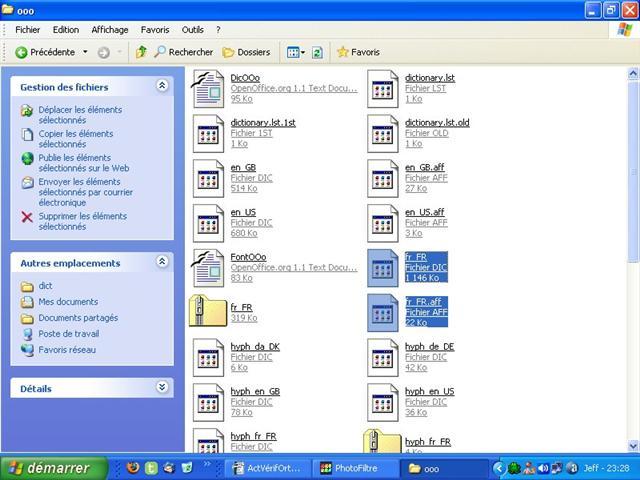The height and width of the screenshot is (480, 640).
Task: Click the vertical scrollbar thumb
Action: coord(633,171)
